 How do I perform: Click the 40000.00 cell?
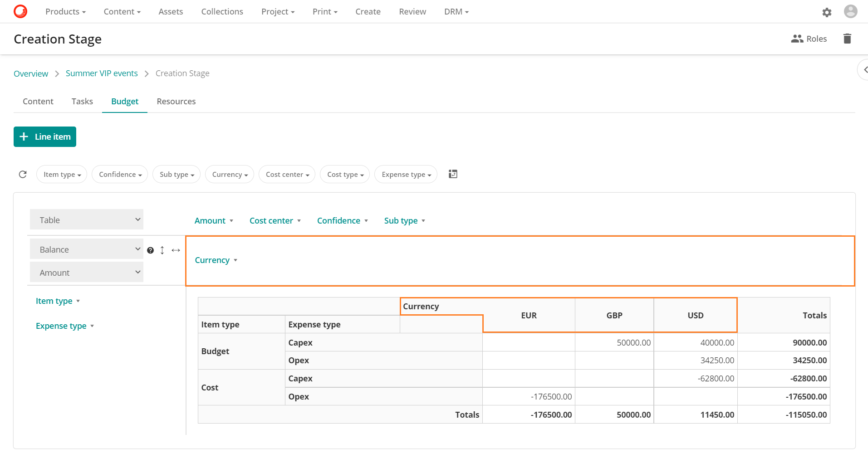(x=696, y=342)
